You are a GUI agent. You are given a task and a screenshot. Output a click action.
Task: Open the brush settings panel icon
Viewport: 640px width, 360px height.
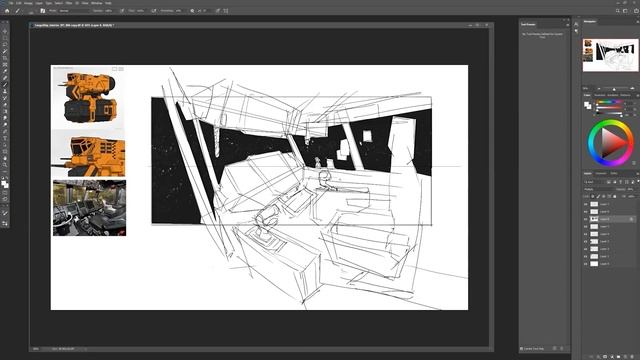point(42,11)
